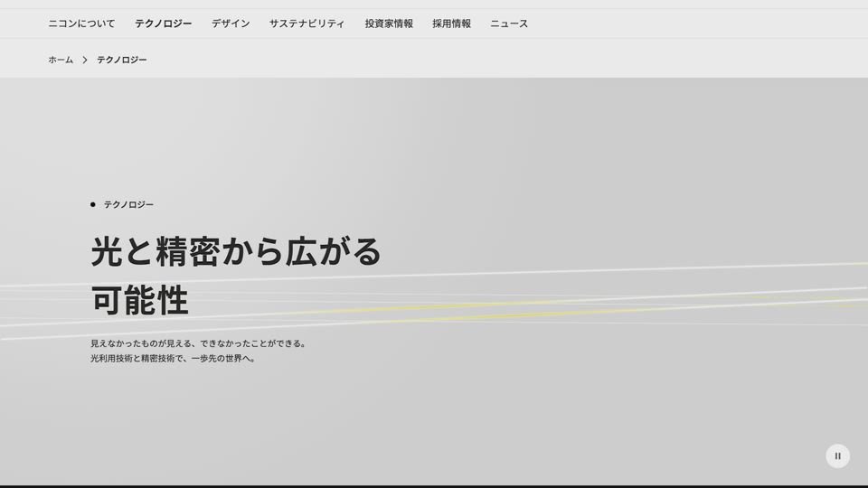
Task: Return to ホーム via the breadcrumb
Action: (x=61, y=60)
